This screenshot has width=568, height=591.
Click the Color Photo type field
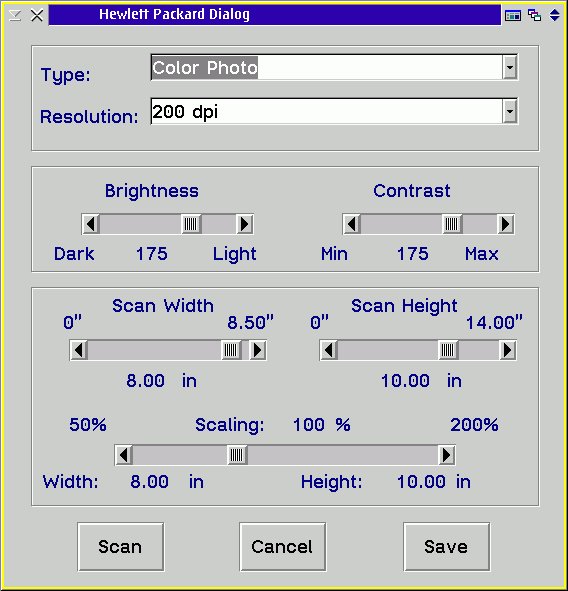pyautogui.click(x=326, y=67)
